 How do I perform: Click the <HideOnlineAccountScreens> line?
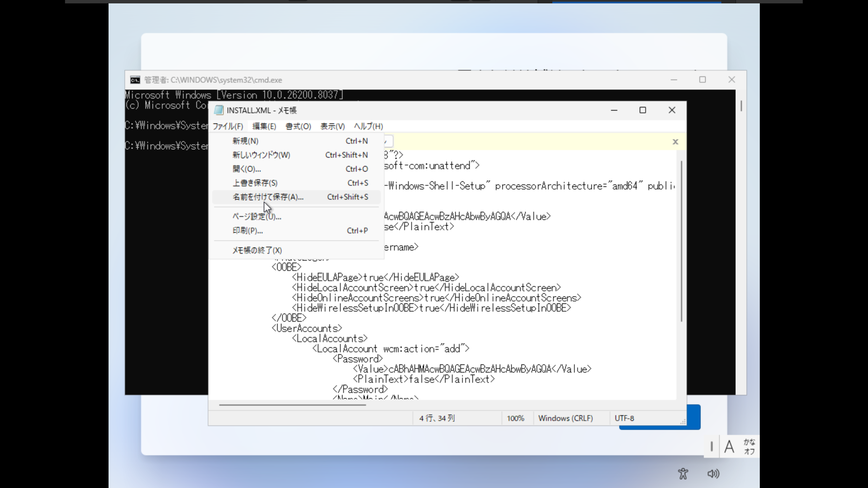(x=436, y=298)
